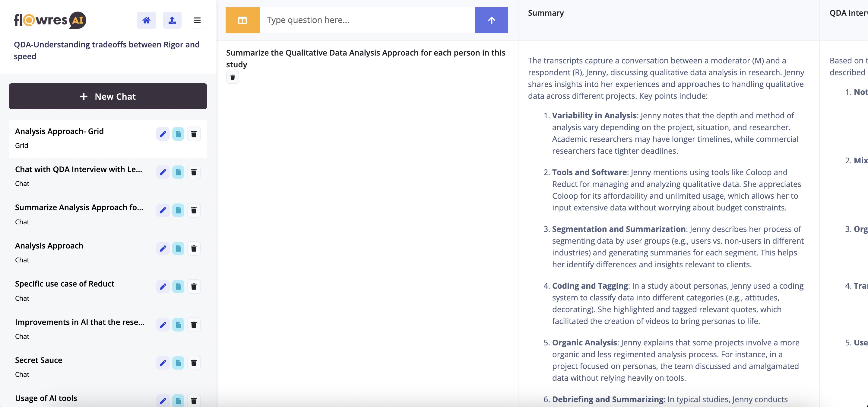The image size is (868, 407).
Task: Edit Improvements in AI chat title
Action: (163, 325)
